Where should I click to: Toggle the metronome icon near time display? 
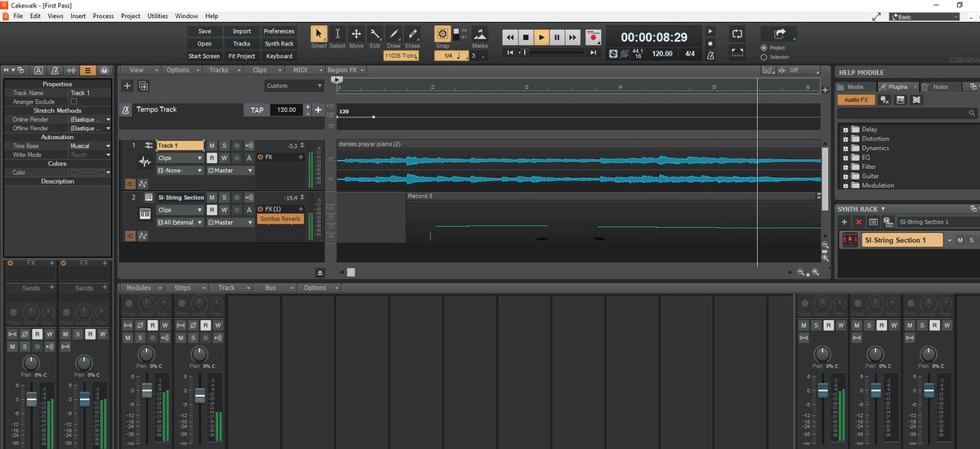pyautogui.click(x=710, y=55)
